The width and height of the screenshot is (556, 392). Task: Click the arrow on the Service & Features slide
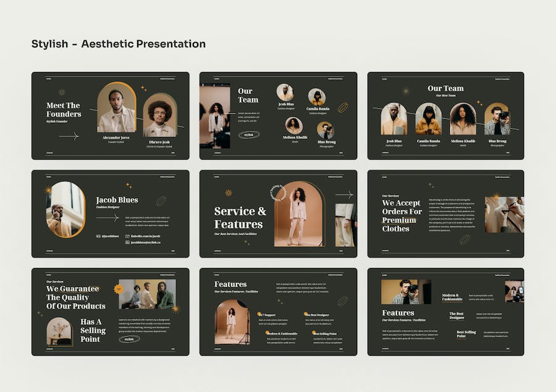tap(343, 194)
